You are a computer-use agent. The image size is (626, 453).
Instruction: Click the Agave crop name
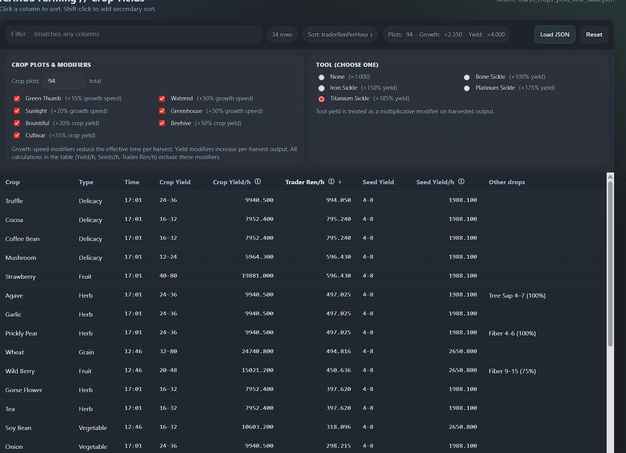[x=14, y=296]
